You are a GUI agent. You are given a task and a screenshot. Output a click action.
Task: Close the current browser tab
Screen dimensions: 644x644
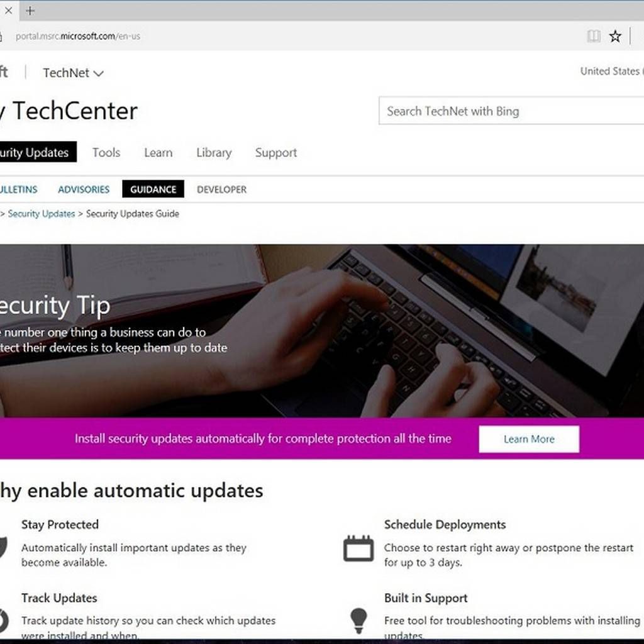click(x=8, y=11)
